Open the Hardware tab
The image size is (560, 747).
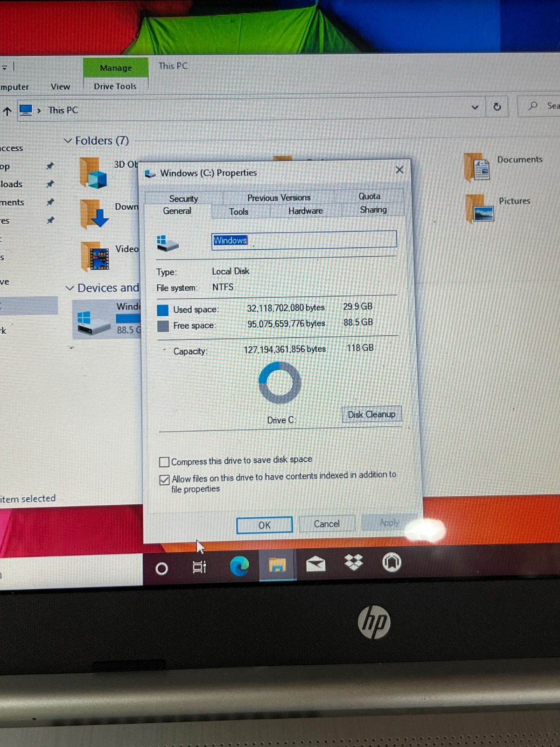(x=305, y=211)
